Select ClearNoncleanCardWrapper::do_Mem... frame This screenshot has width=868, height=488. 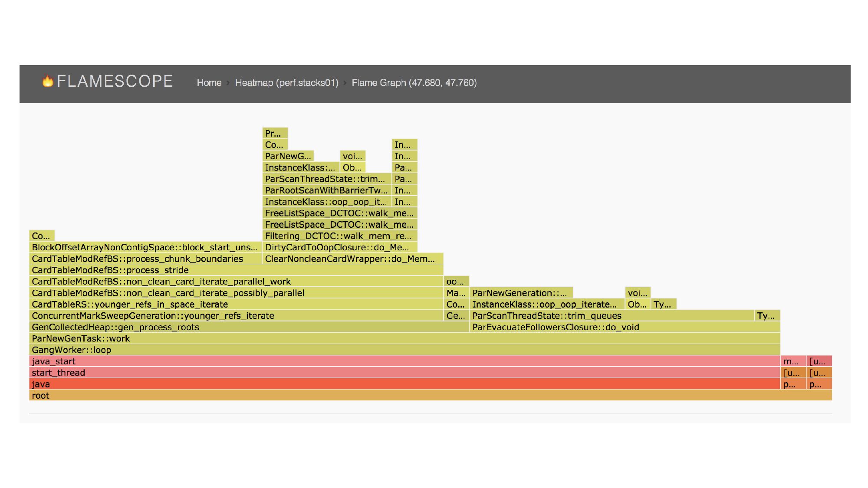(352, 259)
